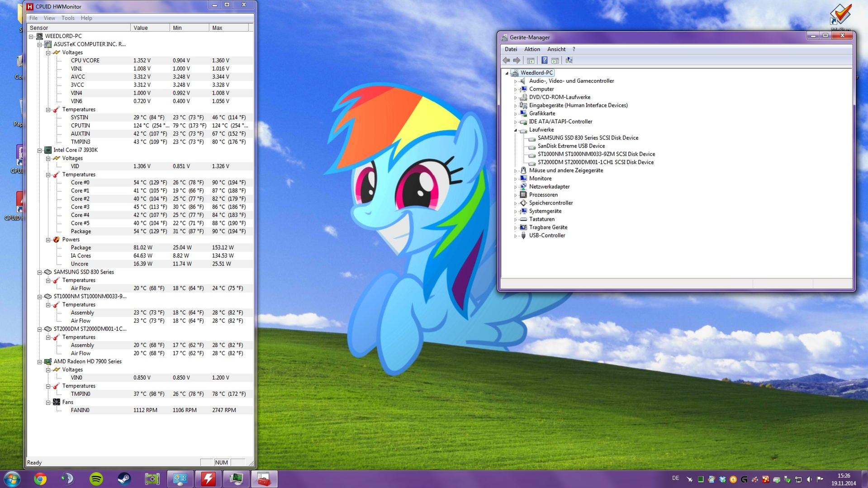Collapse the Powers section under Intel Core i7
The image size is (868, 488).
pos(48,240)
